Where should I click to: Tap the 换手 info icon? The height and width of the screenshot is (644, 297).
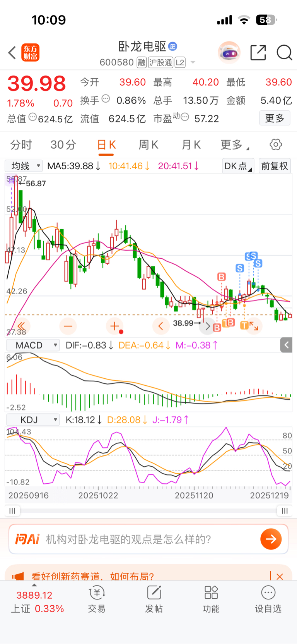(106, 99)
